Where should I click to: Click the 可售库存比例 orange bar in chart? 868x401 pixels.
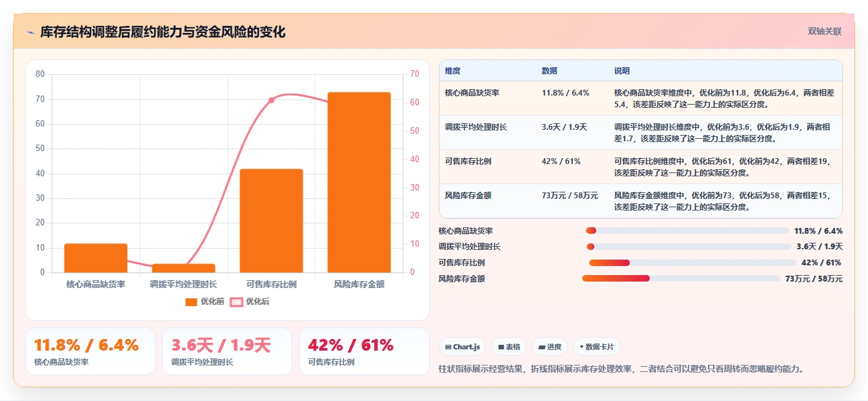click(271, 221)
